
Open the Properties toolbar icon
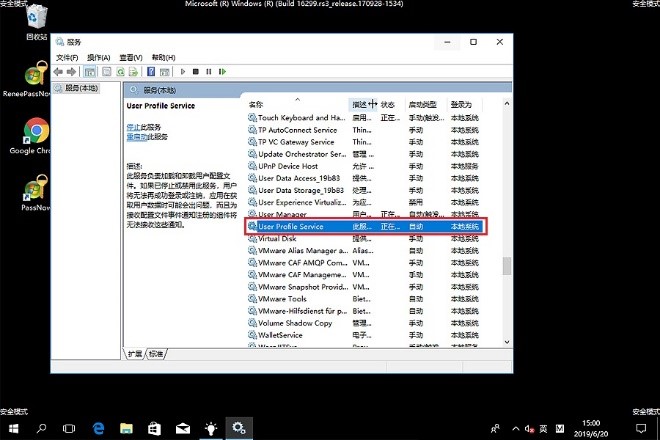tap(107, 72)
